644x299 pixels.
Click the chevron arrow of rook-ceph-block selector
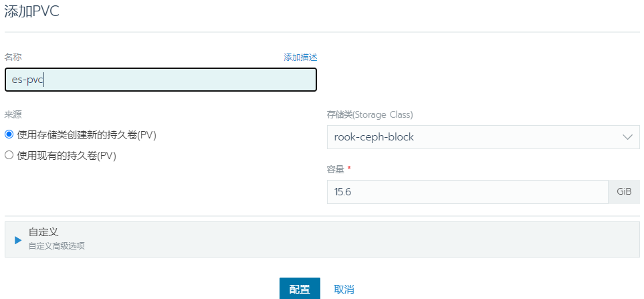[x=627, y=137]
